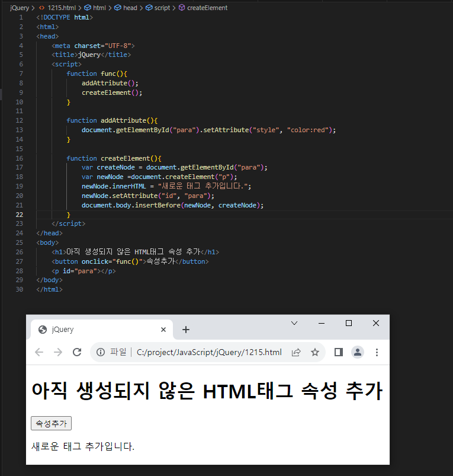Click the function createElement() declaration

coord(114,158)
